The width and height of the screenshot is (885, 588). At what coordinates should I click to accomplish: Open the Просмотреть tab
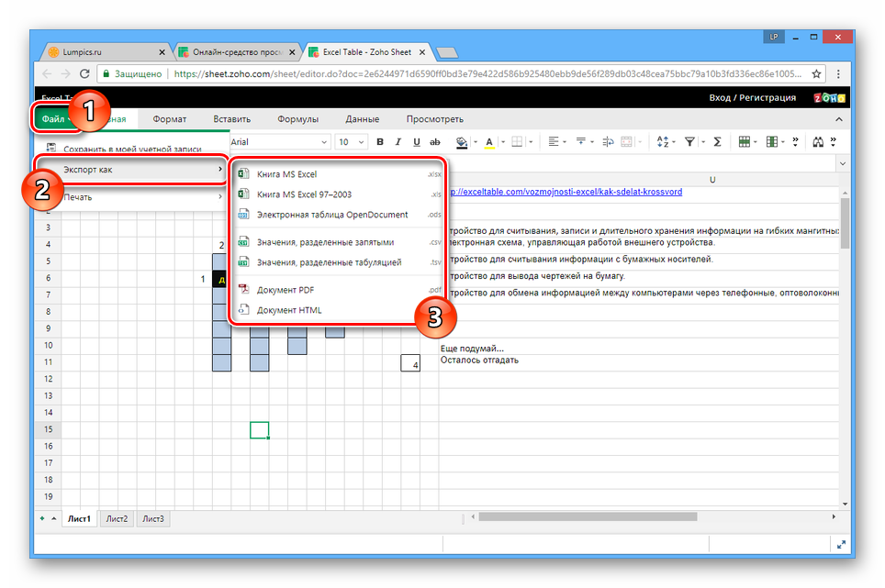tap(434, 119)
